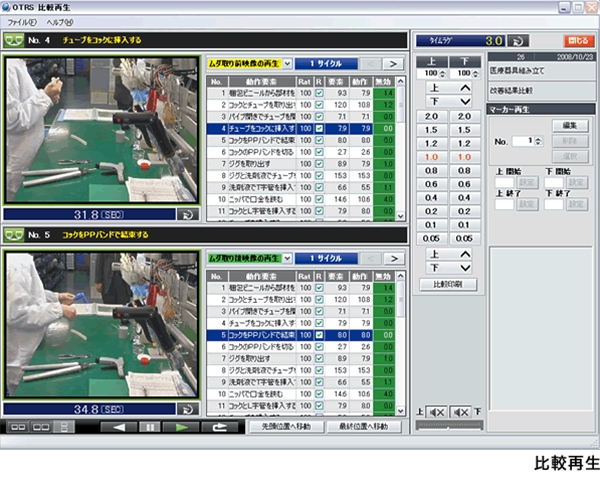600x482 pixels.
Task: Go to previous cycle in lower panel
Action: 371,259
